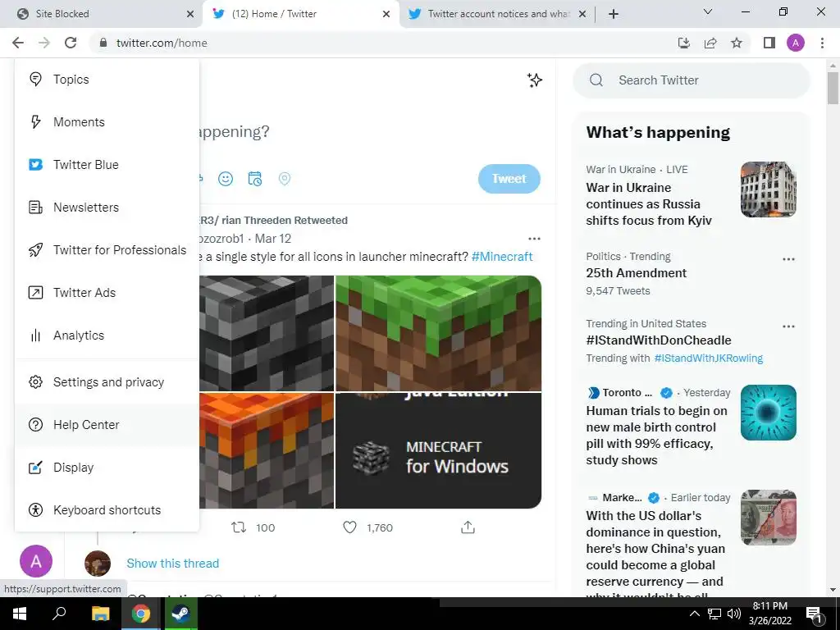The width and height of the screenshot is (840, 630).
Task: Open Topics from the More menu
Action: [107, 80]
